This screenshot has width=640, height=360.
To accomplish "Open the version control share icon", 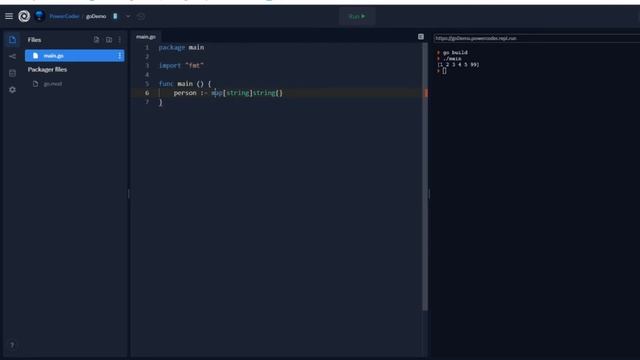I will 12,56.
